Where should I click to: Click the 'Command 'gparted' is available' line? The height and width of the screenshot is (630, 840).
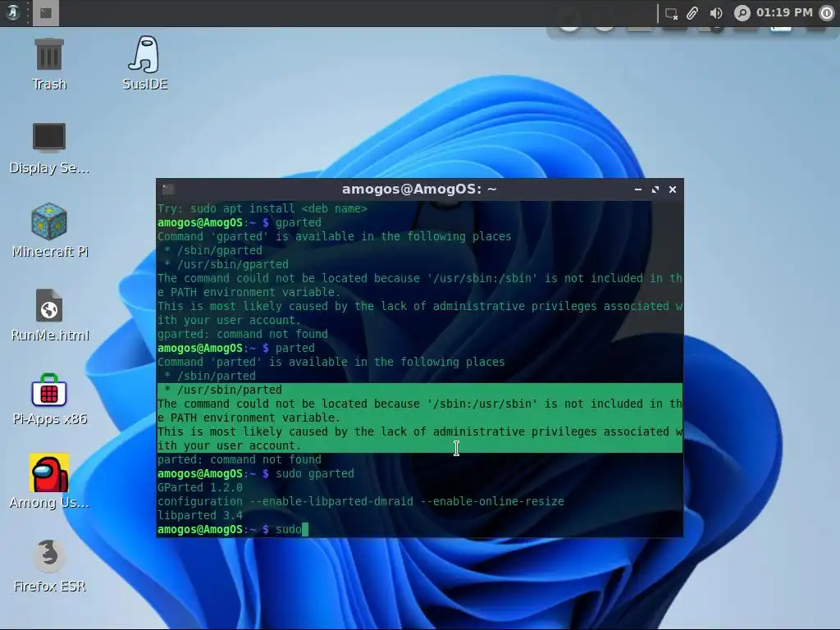(335, 237)
